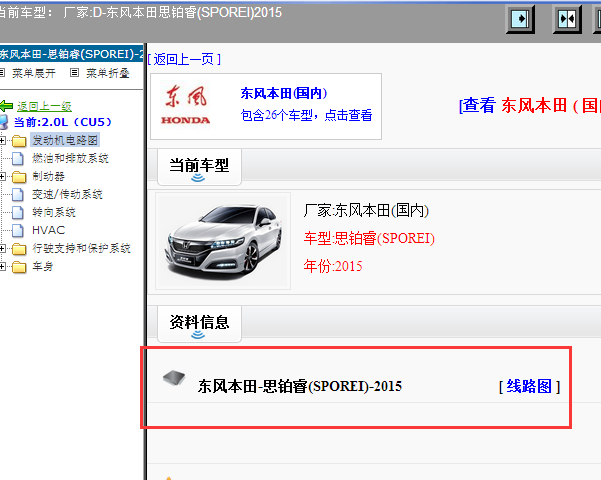Click the computer icon beside 当前:2.0L
This screenshot has height=480, width=601.
coord(3,122)
